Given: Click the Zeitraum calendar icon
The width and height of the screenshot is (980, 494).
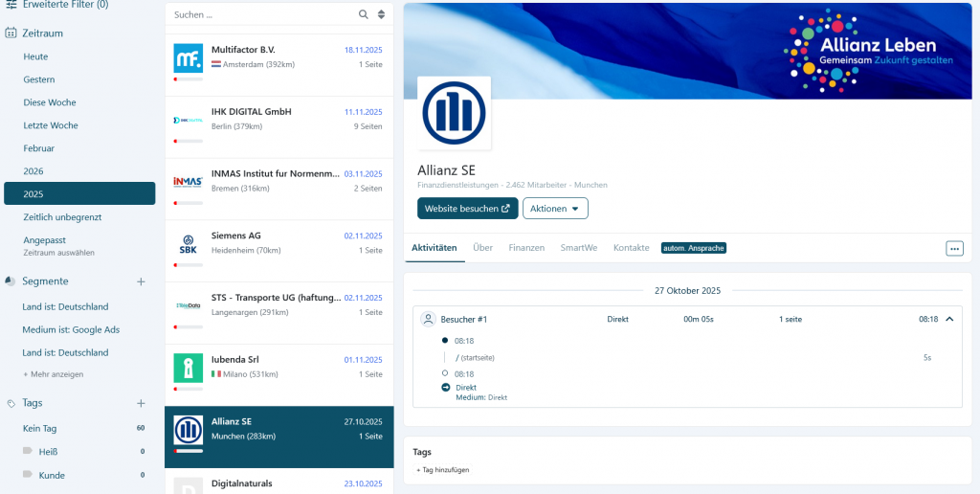Looking at the screenshot, I should click(11, 33).
